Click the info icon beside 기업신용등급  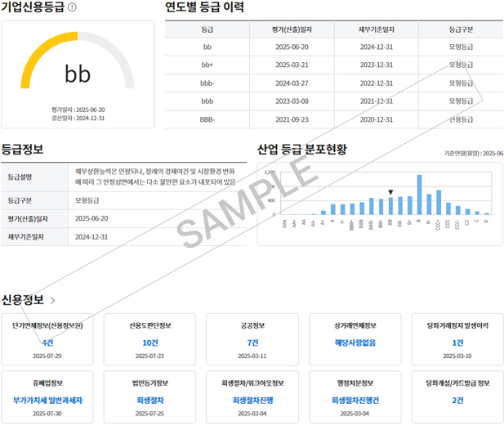[x=73, y=7]
